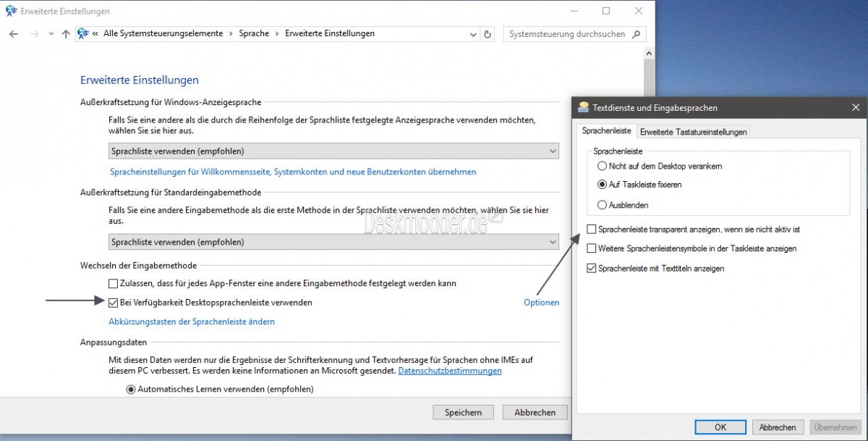This screenshot has width=868, height=441.
Task: Click the keyboard icon in the Textdienste dialog titlebar
Action: point(583,107)
